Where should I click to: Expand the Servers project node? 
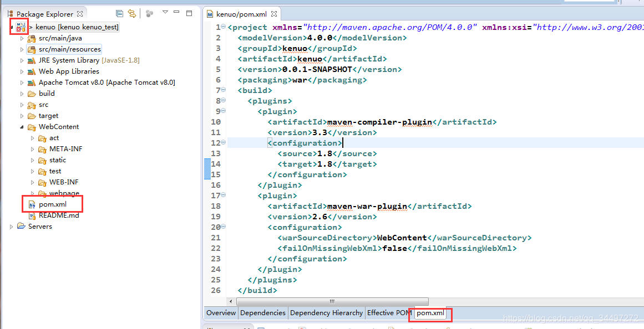point(11,227)
